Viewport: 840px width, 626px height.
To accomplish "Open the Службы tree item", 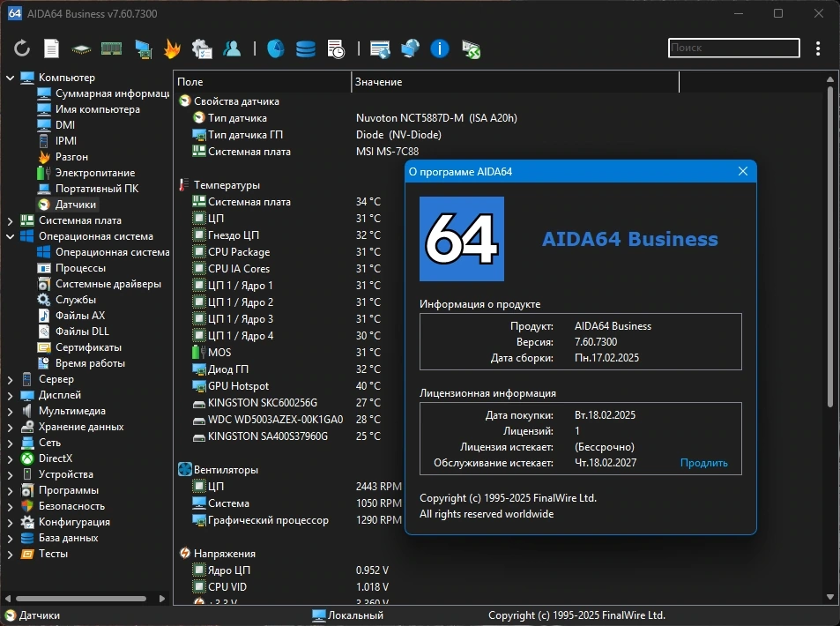I will point(66,300).
